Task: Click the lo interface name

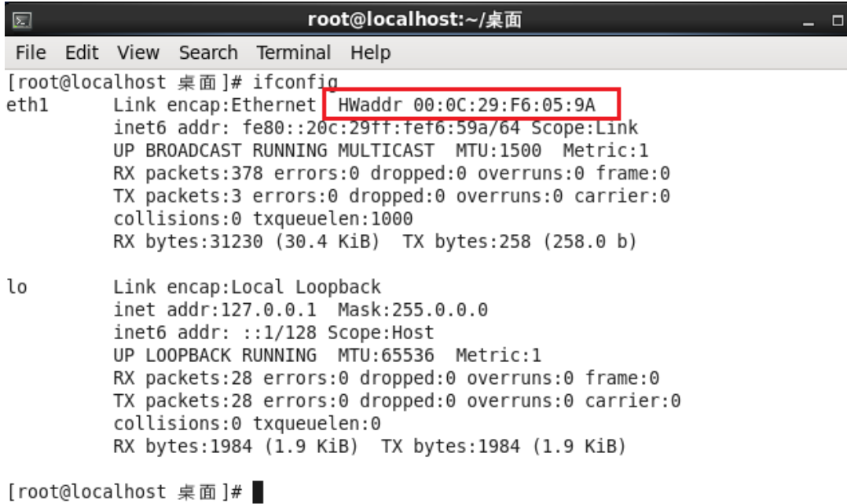Action: pyautogui.click(x=16, y=287)
